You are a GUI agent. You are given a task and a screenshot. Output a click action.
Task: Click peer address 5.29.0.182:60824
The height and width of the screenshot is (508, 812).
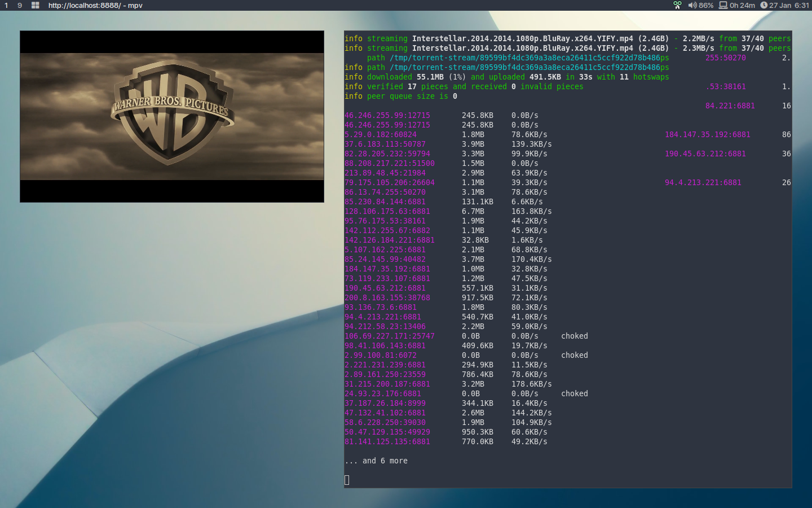point(381,134)
